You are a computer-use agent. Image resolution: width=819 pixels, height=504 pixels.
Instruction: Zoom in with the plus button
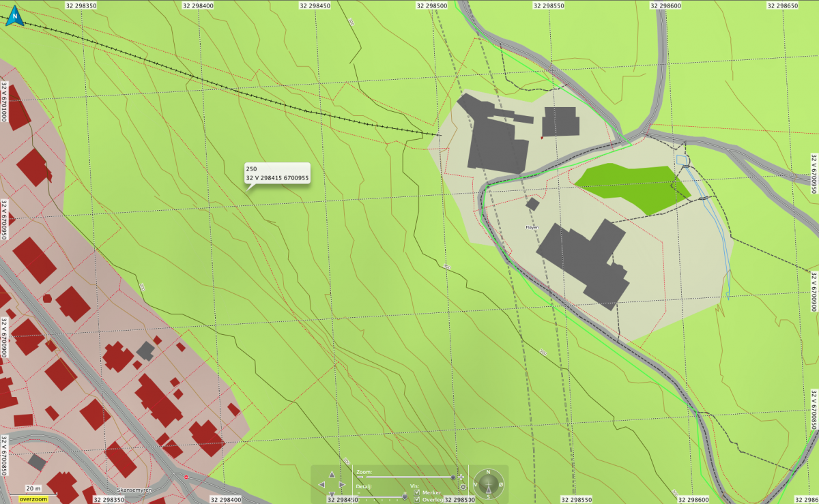click(461, 477)
